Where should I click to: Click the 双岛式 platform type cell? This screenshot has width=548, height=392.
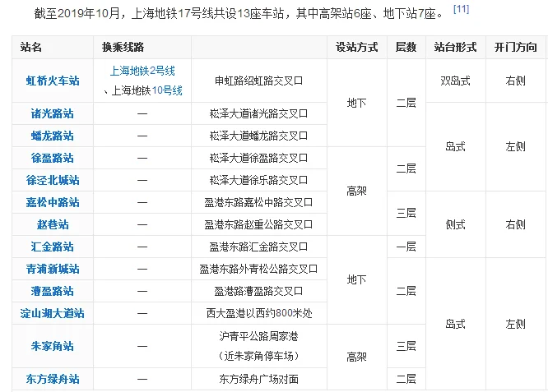click(x=455, y=81)
